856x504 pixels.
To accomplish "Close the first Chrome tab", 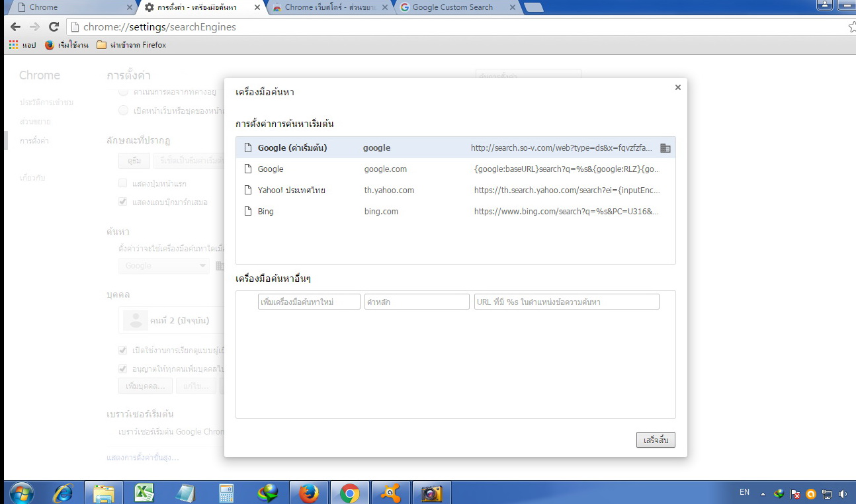I will 130,7.
